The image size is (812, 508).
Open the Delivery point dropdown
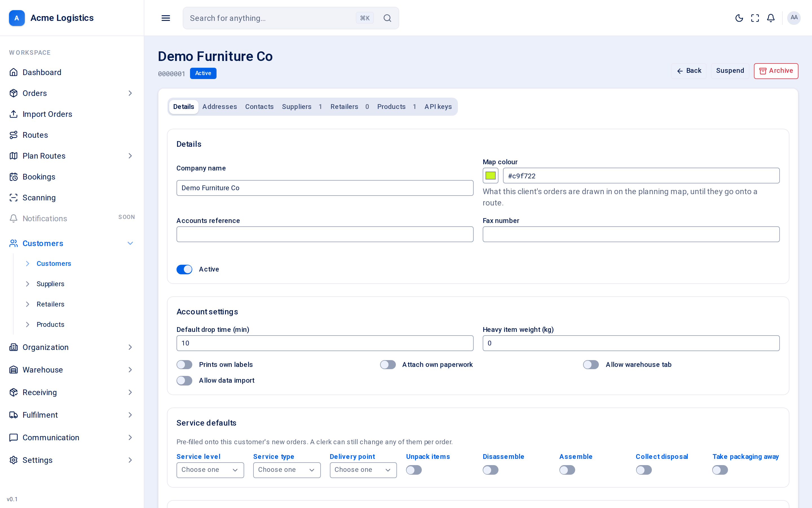click(363, 470)
